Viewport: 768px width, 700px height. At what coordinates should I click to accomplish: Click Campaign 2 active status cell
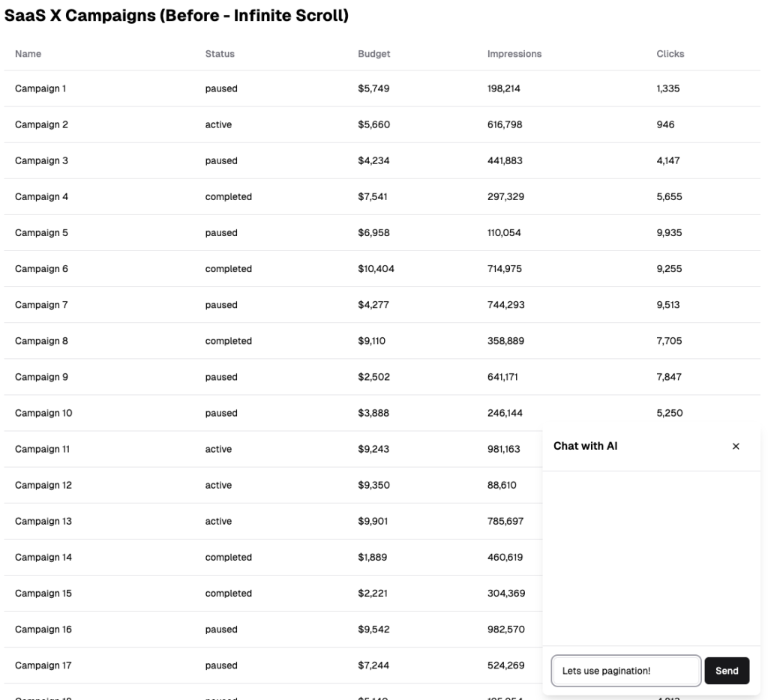[x=218, y=125]
